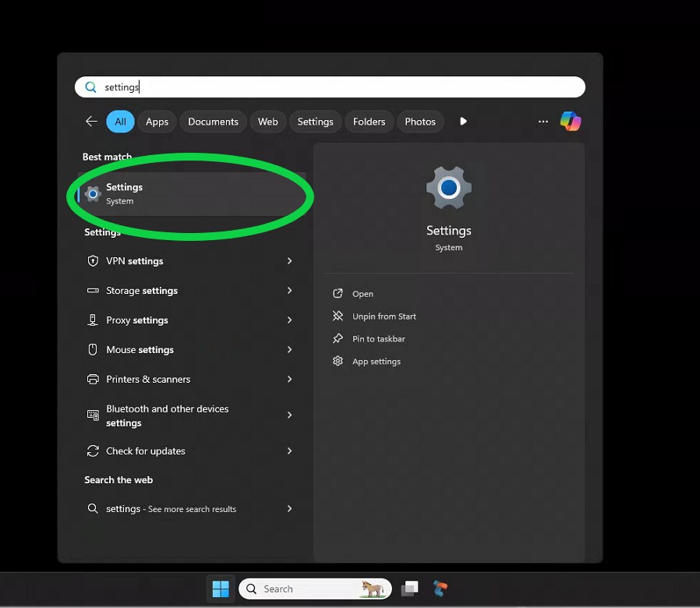Expand the Mouse settings chevron
Viewport: 700px width, 608px height.
tap(289, 349)
